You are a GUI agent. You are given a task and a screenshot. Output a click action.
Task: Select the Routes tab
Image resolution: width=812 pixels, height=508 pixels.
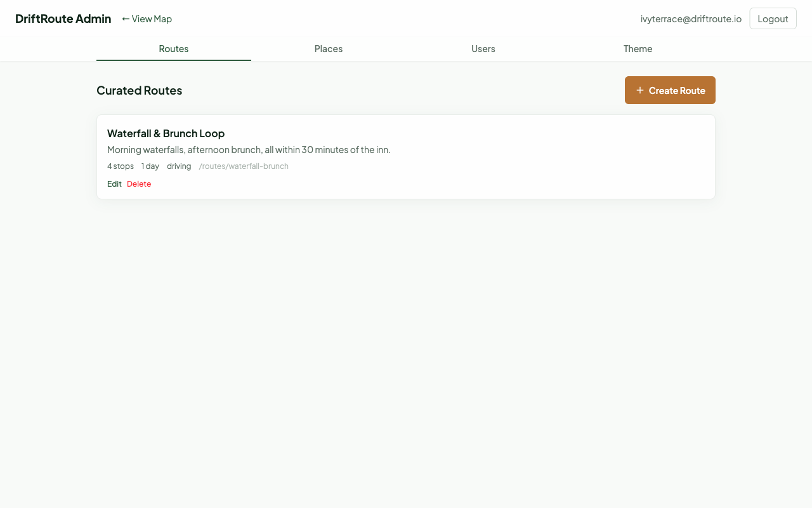(173, 49)
